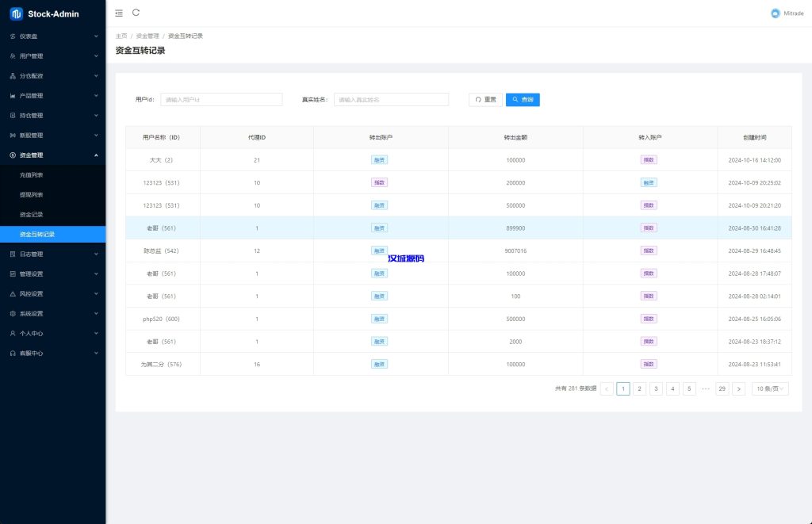Click the refresh icon in top bar
Image resolution: width=812 pixels, height=524 pixels.
[136, 13]
